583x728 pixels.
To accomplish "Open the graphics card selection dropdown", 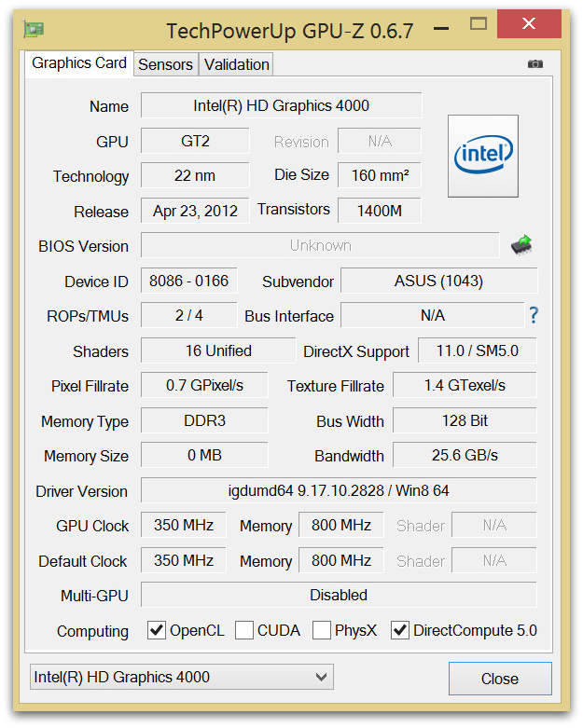I will (x=182, y=678).
